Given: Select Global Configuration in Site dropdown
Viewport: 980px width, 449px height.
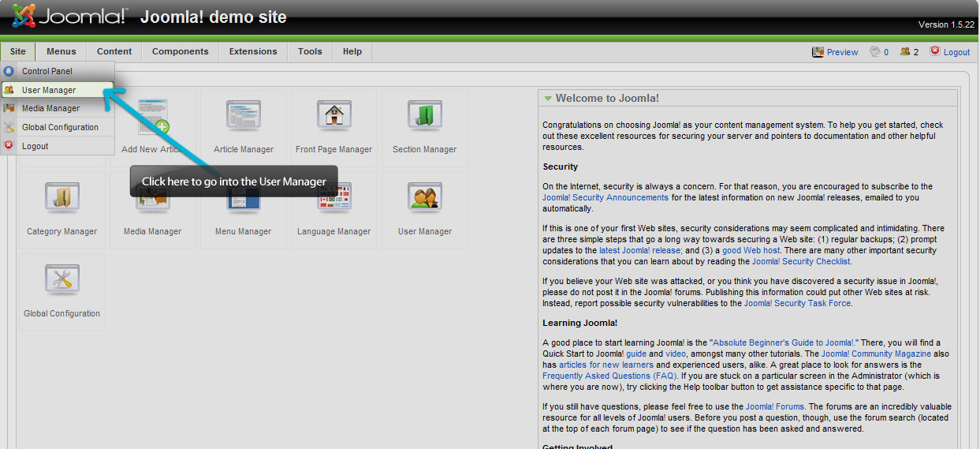Looking at the screenshot, I should point(58,127).
